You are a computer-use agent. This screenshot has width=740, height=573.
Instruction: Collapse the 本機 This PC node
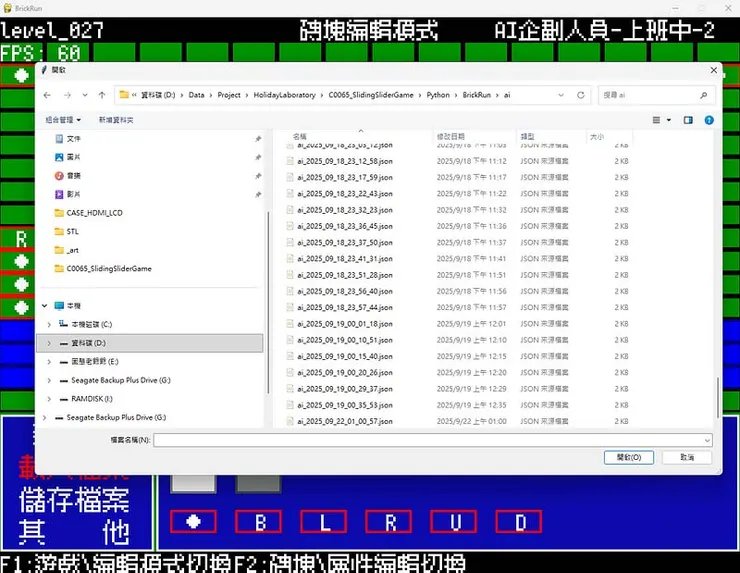click(44, 306)
